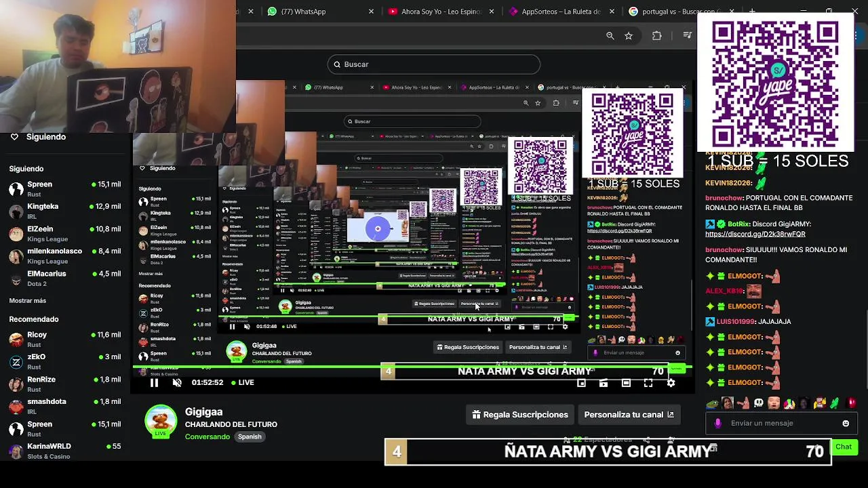Unmute the stream with the speaker icon
Screen dimensions: 868x488
point(177,382)
